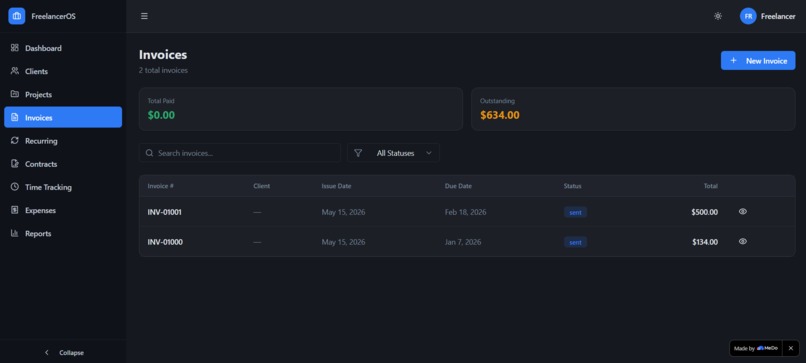806x363 pixels.
Task: Toggle the hamburger menu icon in header
Action: (x=144, y=16)
